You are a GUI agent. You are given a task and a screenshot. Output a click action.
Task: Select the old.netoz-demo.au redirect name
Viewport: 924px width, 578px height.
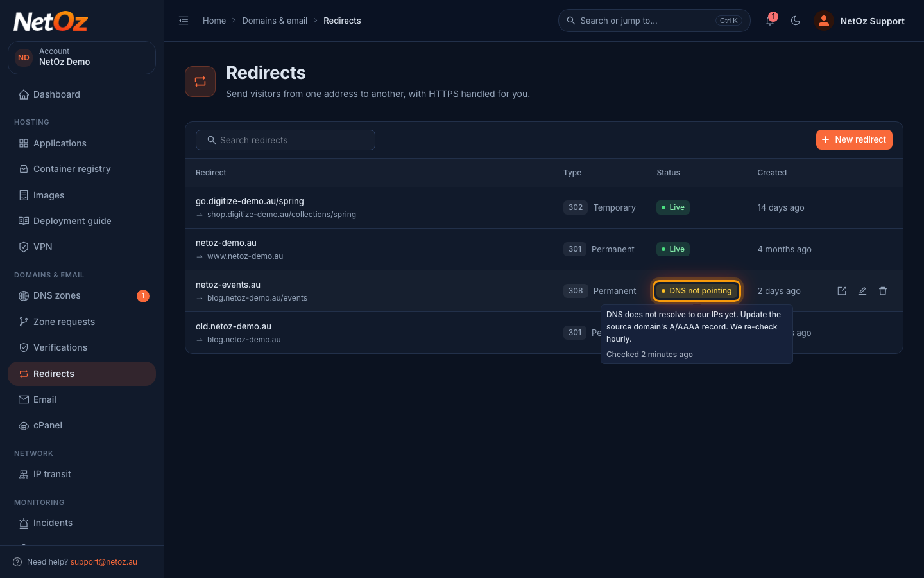coord(234,326)
